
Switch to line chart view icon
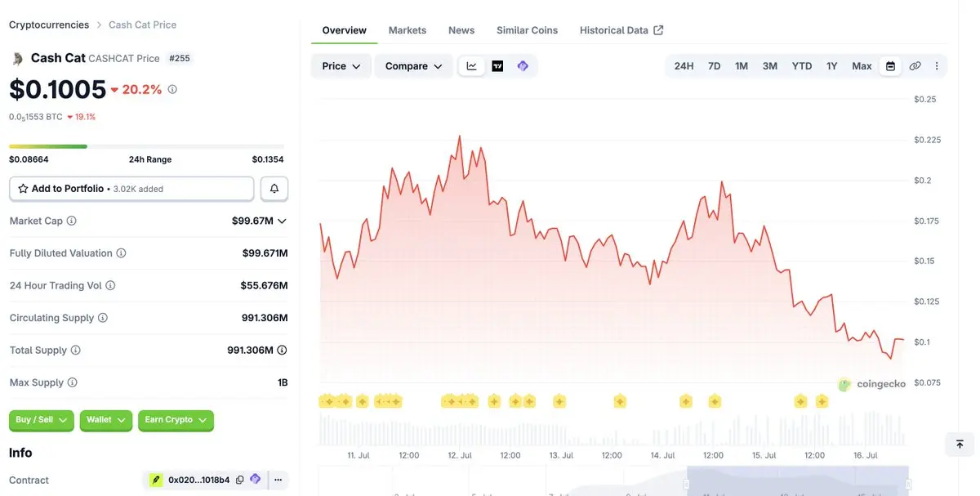472,66
